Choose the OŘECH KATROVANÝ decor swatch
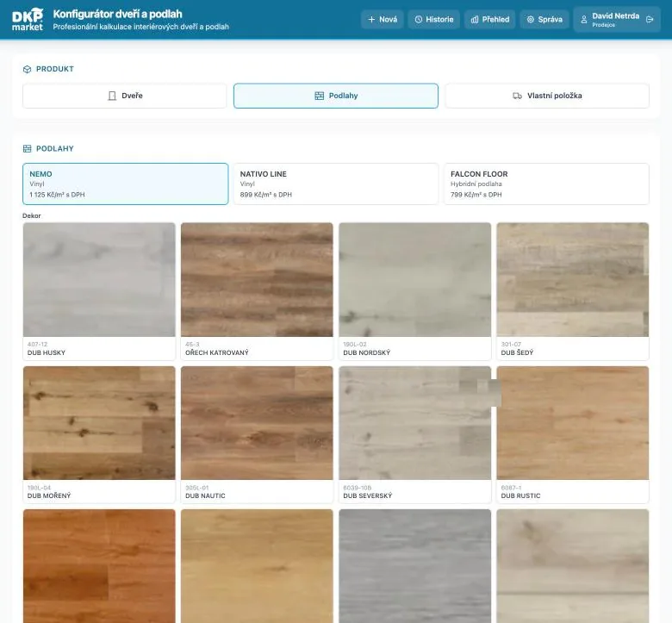 pyautogui.click(x=257, y=291)
